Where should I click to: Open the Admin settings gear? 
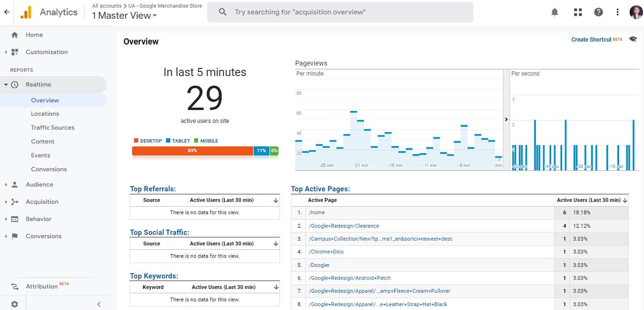point(14,304)
